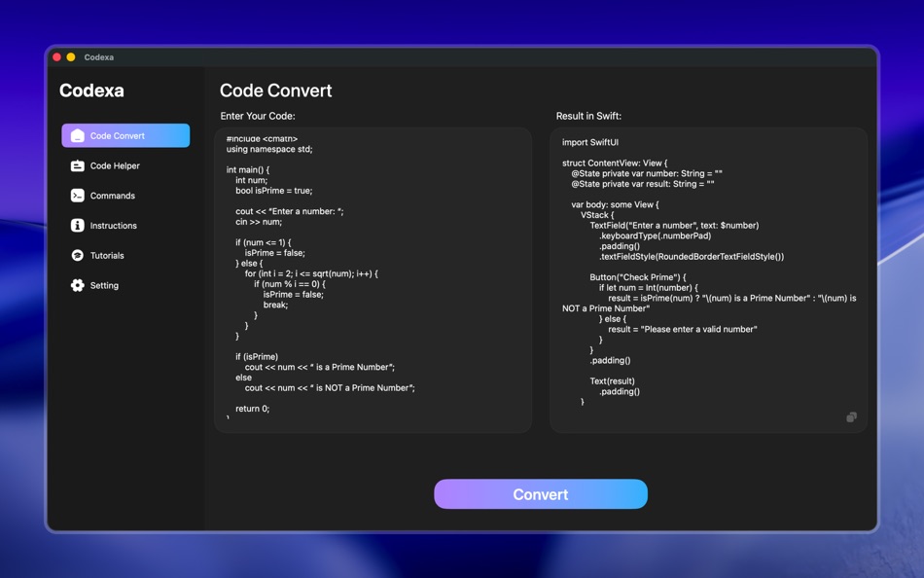The image size is (924, 578).
Task: Click the "struct ContentView: View {" line
Action: (x=615, y=163)
